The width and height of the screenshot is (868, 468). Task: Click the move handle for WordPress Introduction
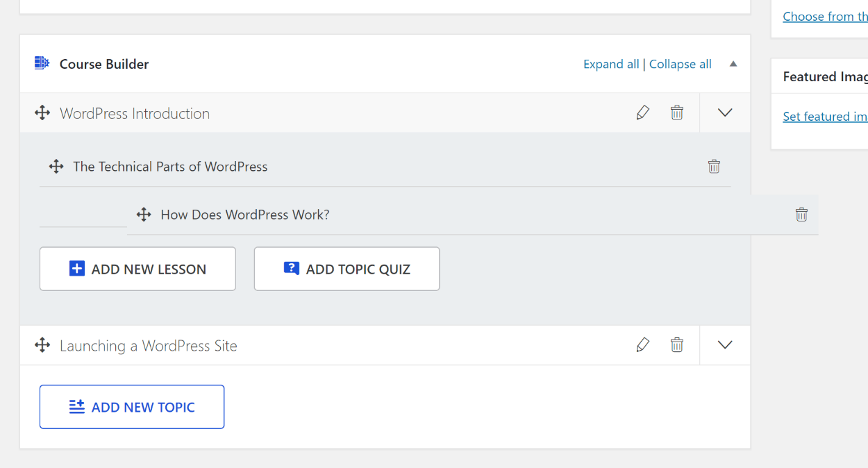[x=42, y=112]
